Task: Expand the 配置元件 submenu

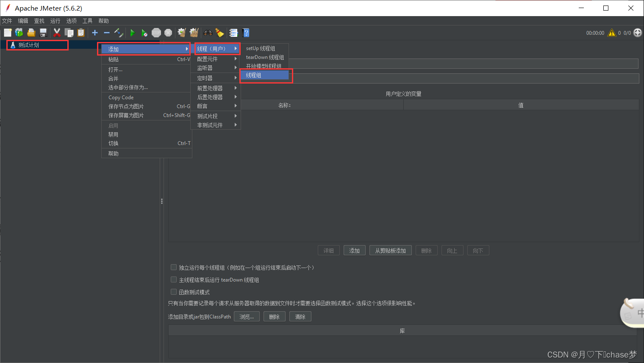Action: [x=216, y=59]
